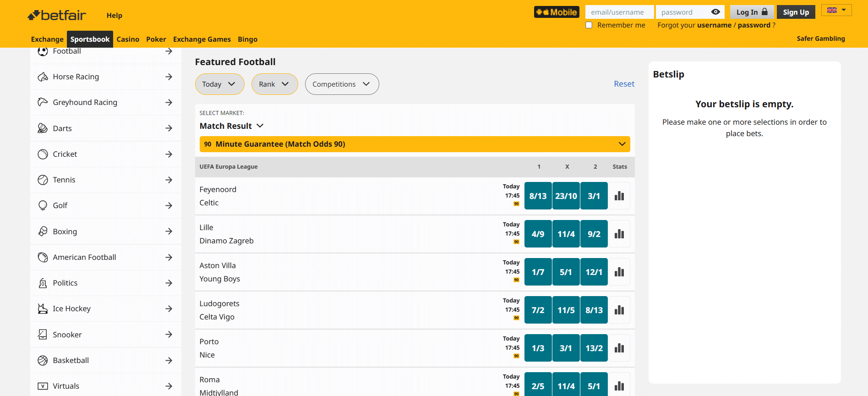
Task: Open stats for Lille v Dinamo Zagreb
Action: (x=619, y=234)
